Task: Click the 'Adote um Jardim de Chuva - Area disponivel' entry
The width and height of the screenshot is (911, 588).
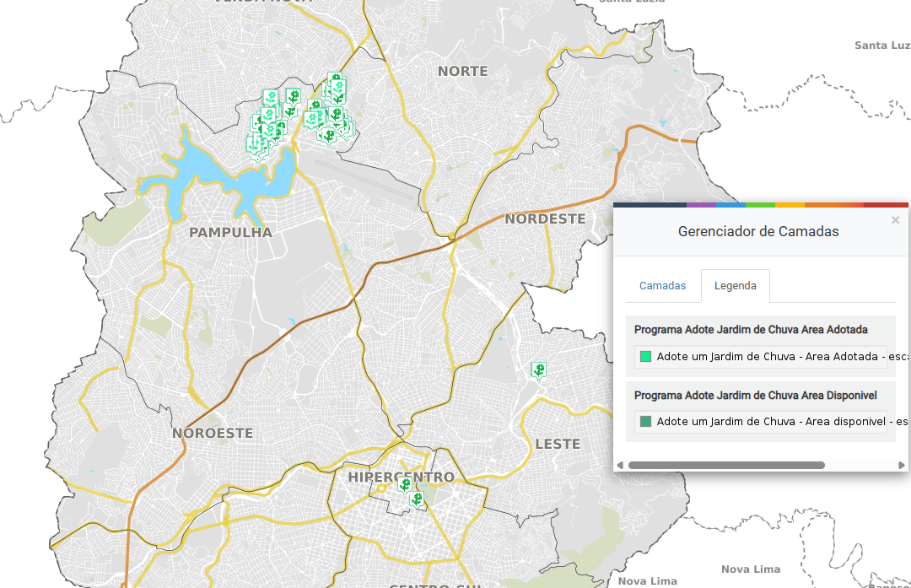Action: (x=761, y=422)
